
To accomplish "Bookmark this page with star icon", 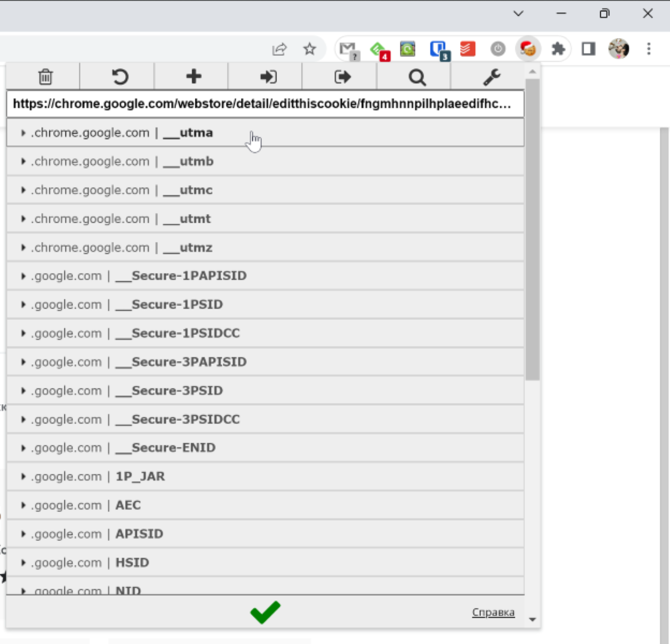I will pos(309,49).
